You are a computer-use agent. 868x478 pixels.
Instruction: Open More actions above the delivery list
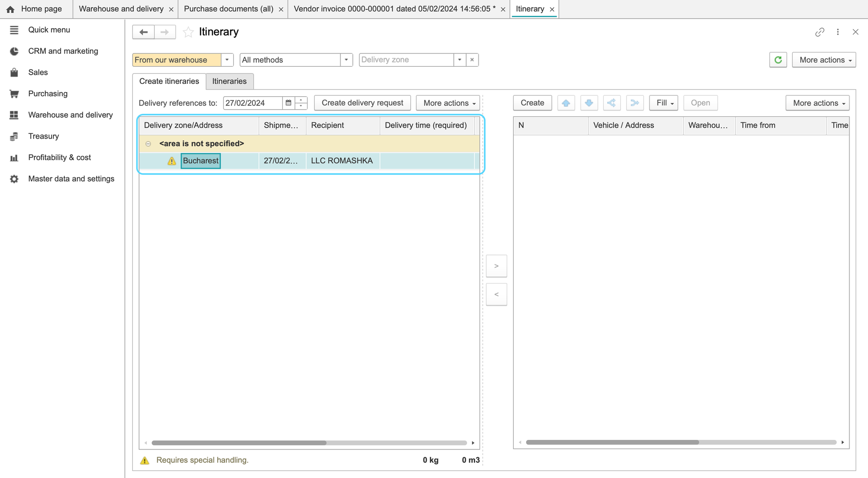click(x=448, y=103)
